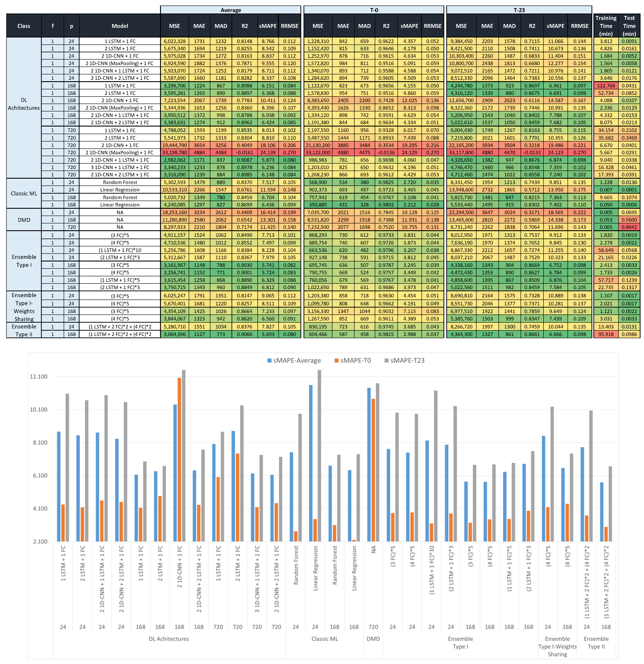The height and width of the screenshot is (664, 644).
Task: Select the T-23 group header
Action: tap(519, 10)
